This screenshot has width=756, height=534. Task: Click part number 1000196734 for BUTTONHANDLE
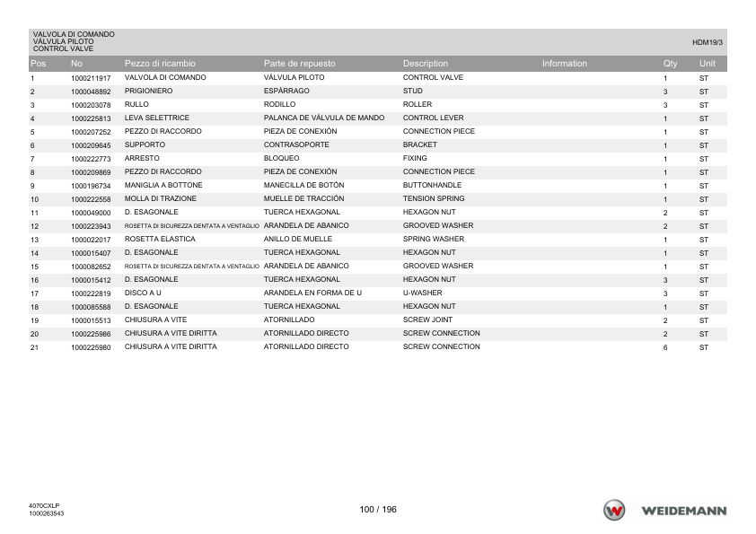click(x=91, y=186)
